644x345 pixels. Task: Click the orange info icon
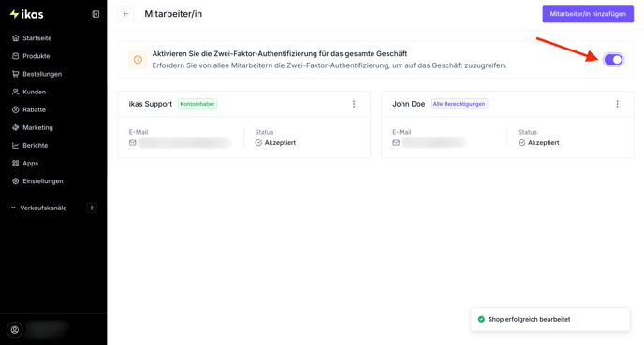coord(138,60)
